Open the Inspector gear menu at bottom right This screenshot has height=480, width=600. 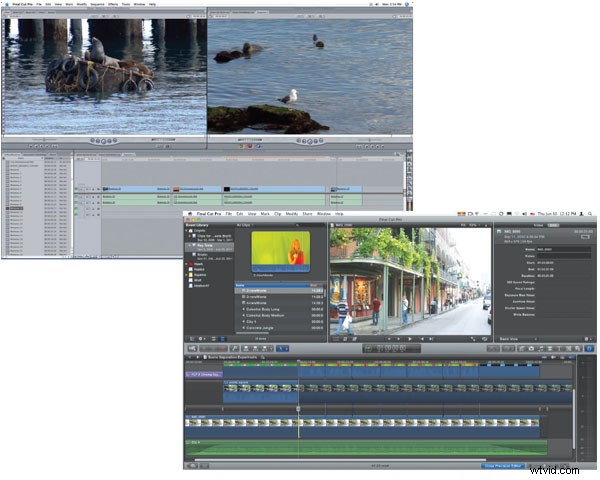coord(588,339)
